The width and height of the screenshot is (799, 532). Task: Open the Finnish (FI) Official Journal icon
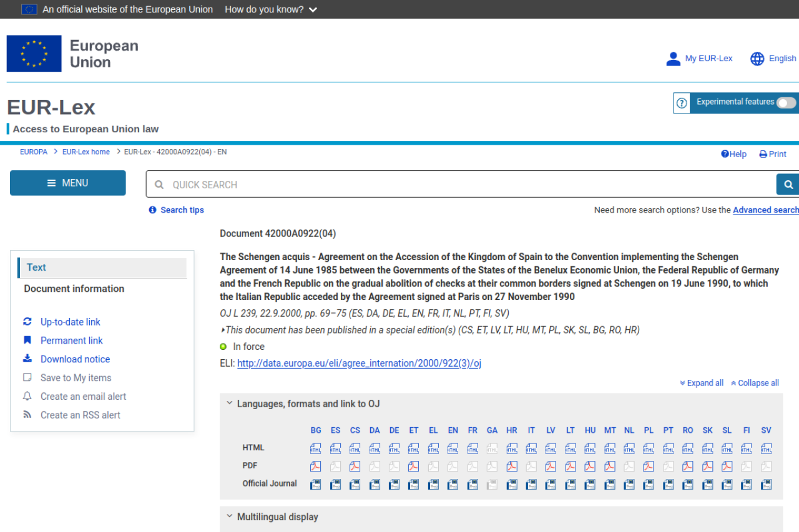click(x=747, y=484)
